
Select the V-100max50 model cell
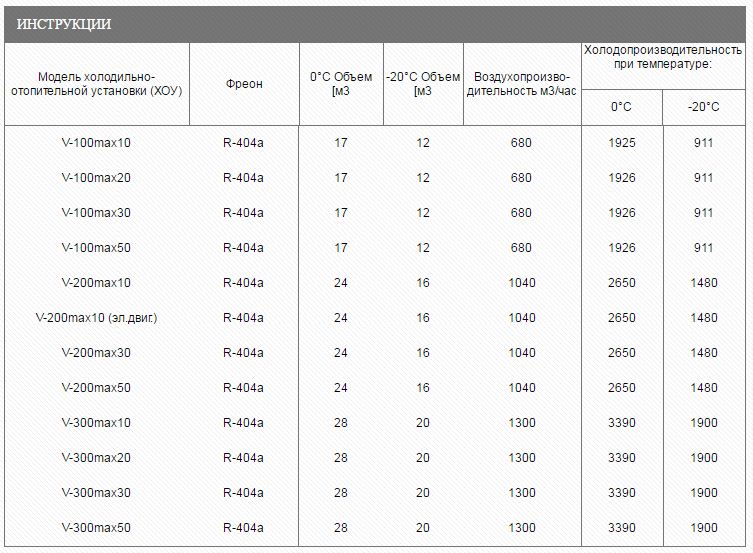[96, 248]
